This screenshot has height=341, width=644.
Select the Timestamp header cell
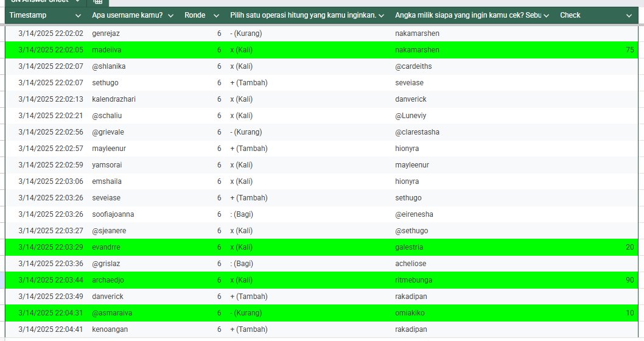[46, 15]
